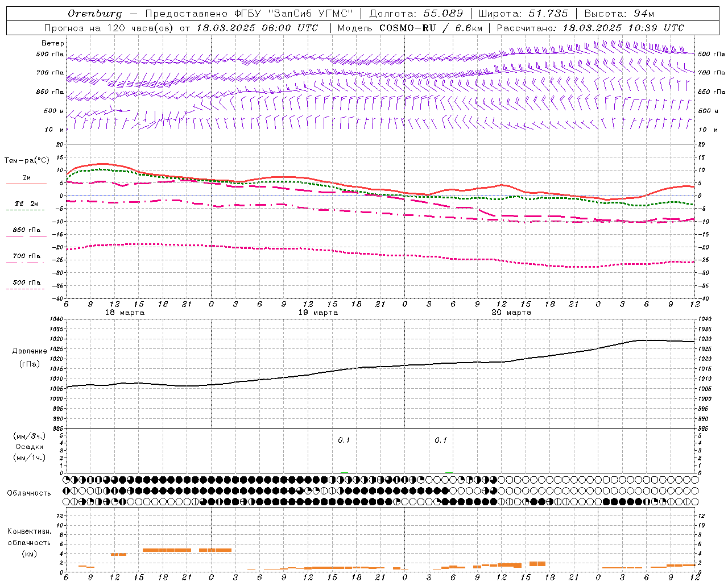Click the red 2м temperature legend line
The width and height of the screenshot is (728, 582).
(26, 184)
